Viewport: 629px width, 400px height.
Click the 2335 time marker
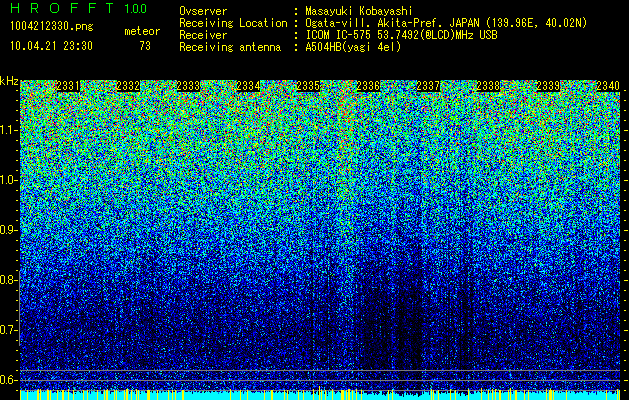(x=308, y=86)
